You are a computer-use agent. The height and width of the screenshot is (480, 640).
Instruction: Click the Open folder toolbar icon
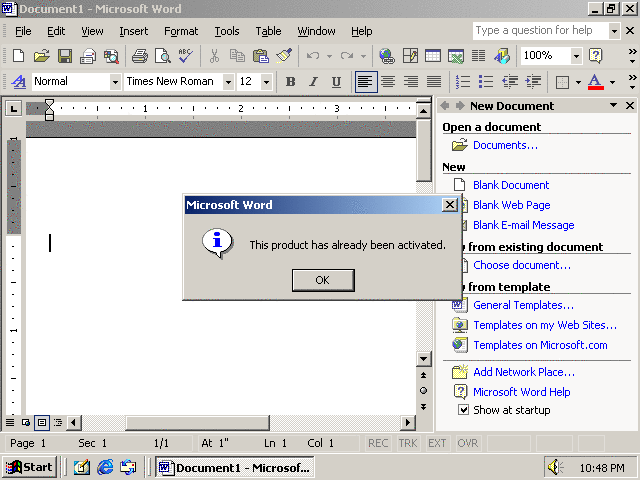coord(41,56)
